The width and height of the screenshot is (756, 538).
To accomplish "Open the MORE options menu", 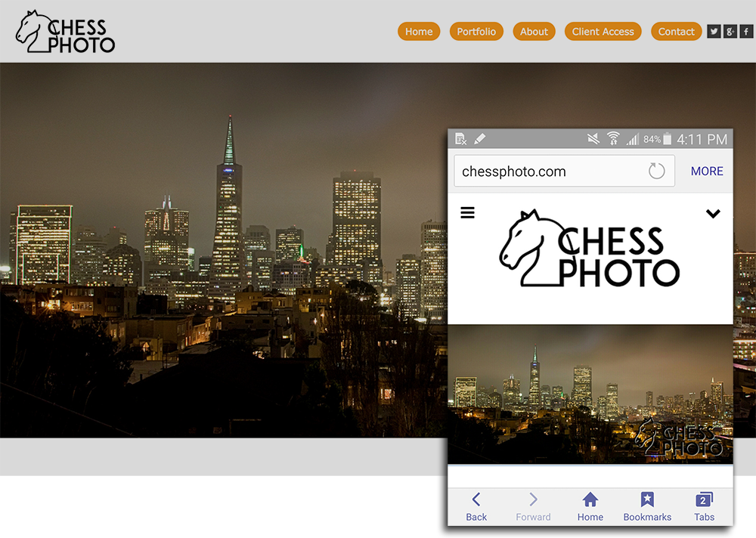I will tap(707, 171).
